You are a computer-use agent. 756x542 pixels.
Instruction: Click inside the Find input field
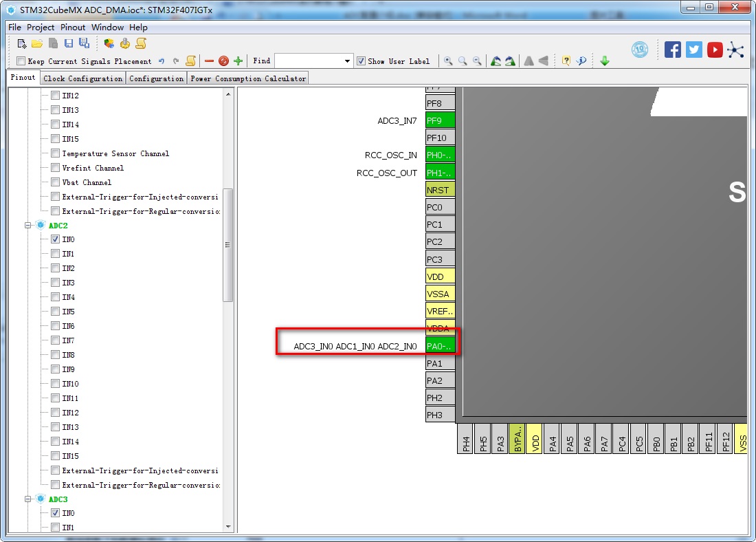[309, 61]
